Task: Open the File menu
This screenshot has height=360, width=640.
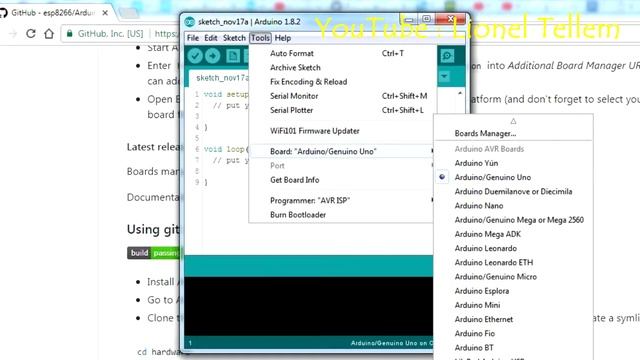Action: click(x=193, y=38)
